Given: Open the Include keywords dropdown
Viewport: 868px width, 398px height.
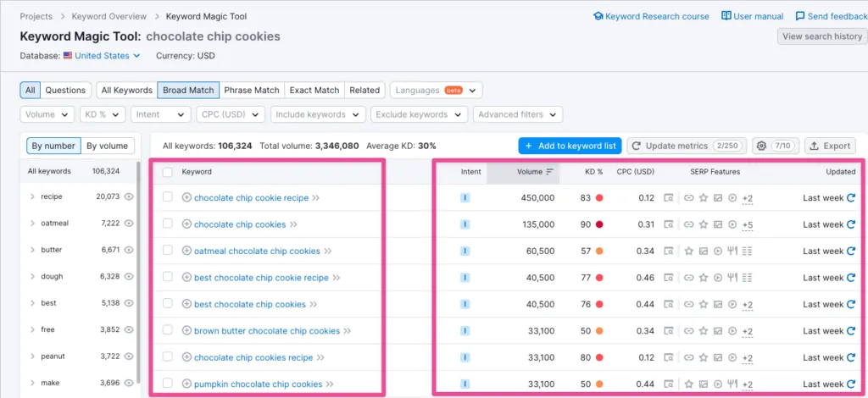Looking at the screenshot, I should 318,114.
